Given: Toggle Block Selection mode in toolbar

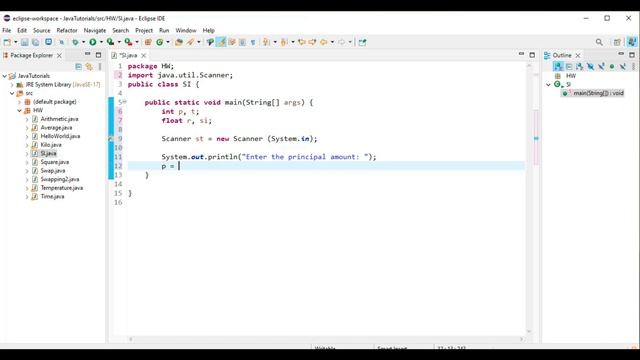Looking at the screenshot, I should click(242, 42).
